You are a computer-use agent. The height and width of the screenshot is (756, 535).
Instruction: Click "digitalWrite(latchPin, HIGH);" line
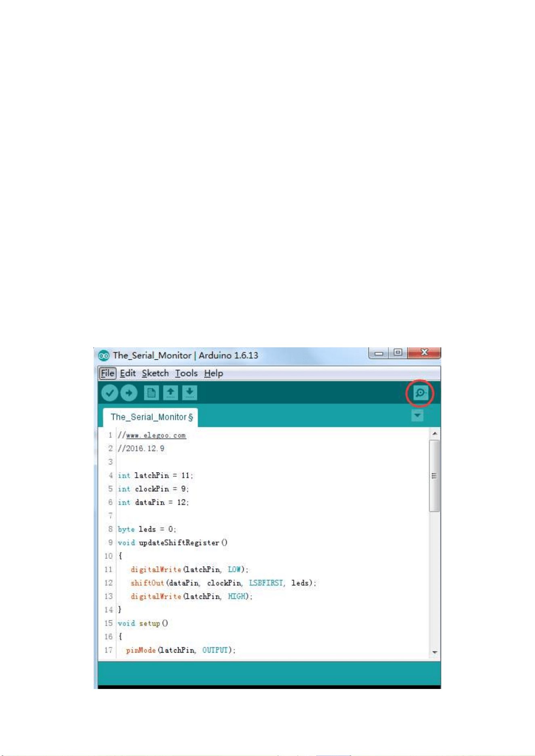point(192,596)
